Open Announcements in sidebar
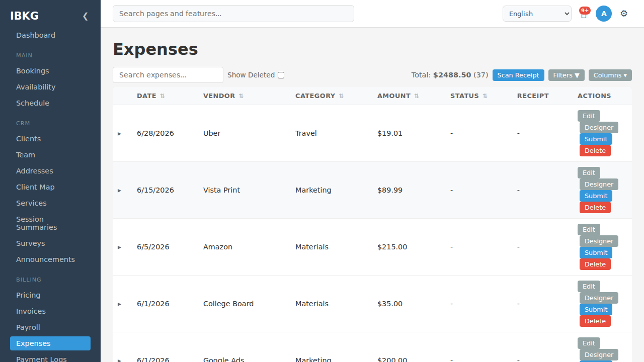The image size is (644, 362). 50,259
